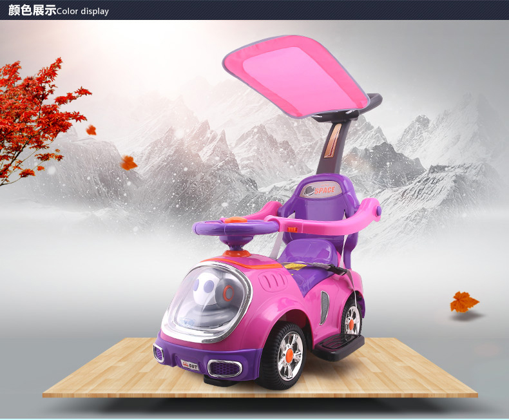The height and width of the screenshot is (420, 509).
Task: Click the left front headlight grille
Action: point(158,353)
